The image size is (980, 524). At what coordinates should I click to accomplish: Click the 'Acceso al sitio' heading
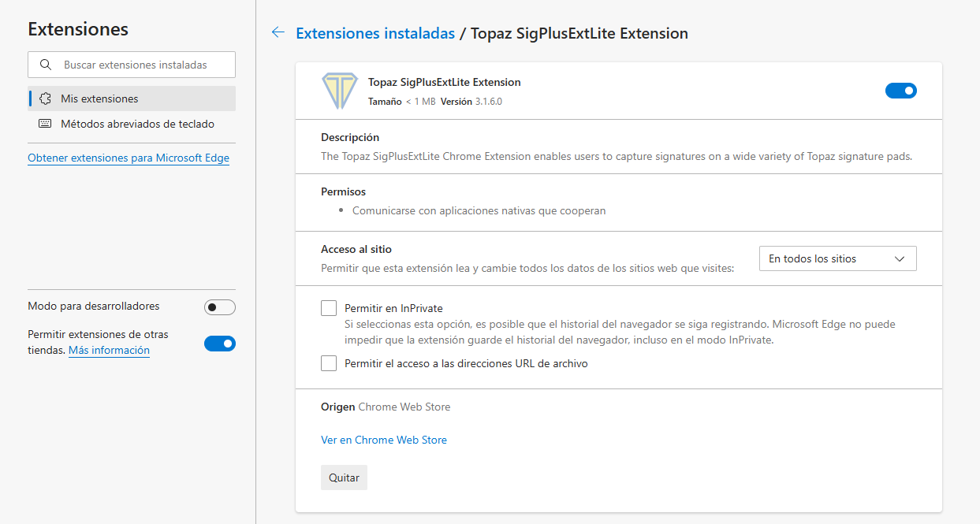pyautogui.click(x=356, y=249)
